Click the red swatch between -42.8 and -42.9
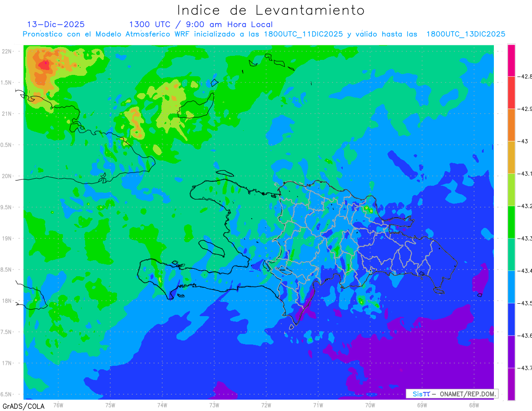 pos(511,92)
